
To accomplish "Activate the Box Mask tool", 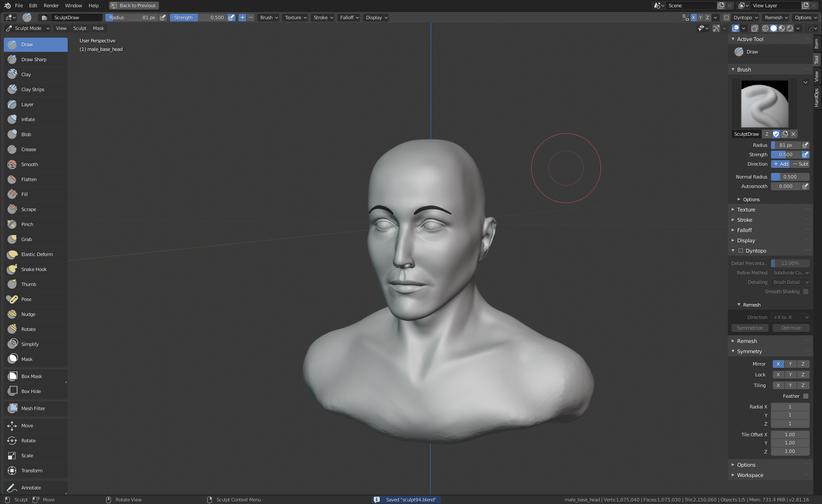I will 31,376.
